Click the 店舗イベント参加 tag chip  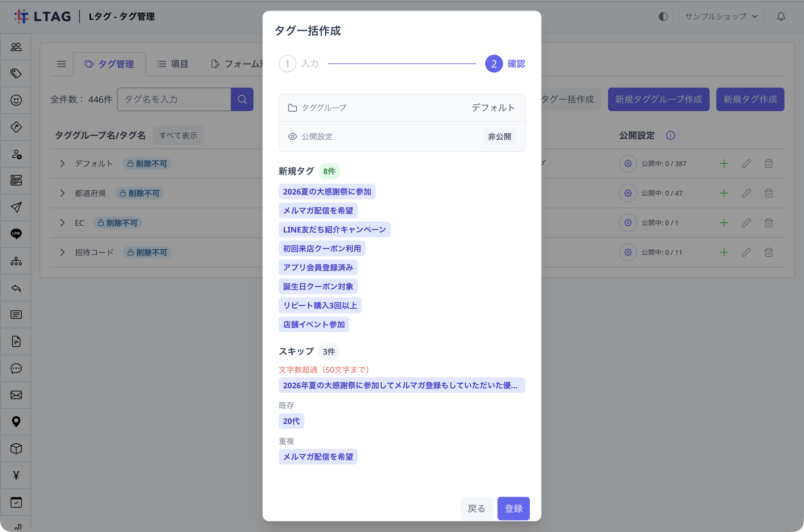314,324
